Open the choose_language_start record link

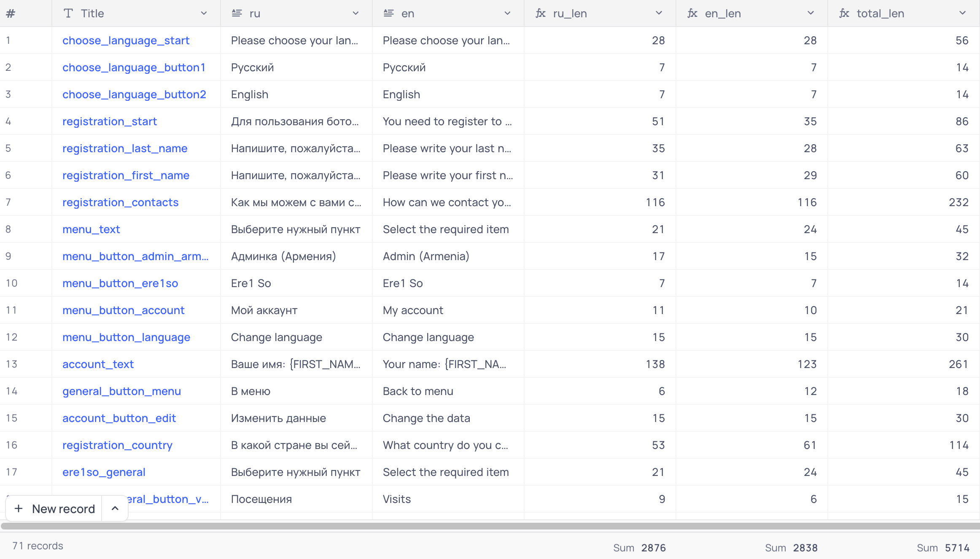126,40
